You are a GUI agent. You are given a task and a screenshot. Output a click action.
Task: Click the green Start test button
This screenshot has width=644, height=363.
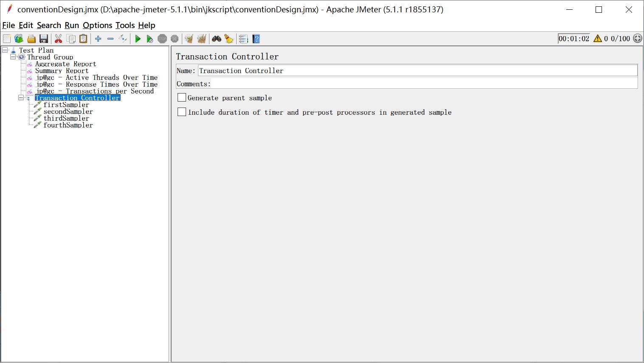[x=138, y=39]
